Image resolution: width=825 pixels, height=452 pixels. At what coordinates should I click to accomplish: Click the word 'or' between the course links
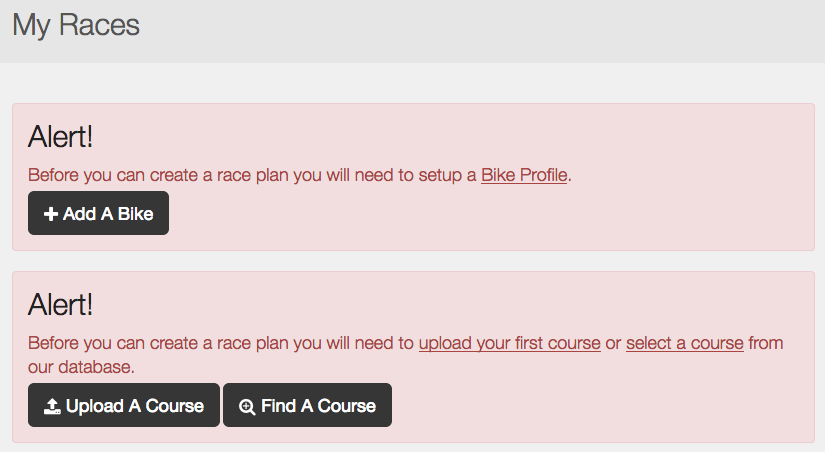click(x=613, y=344)
